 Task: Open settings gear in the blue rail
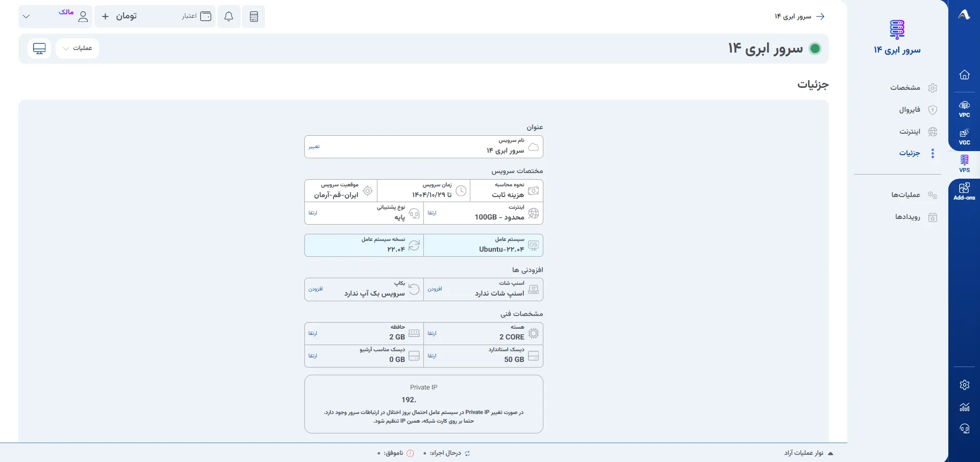pyautogui.click(x=964, y=385)
